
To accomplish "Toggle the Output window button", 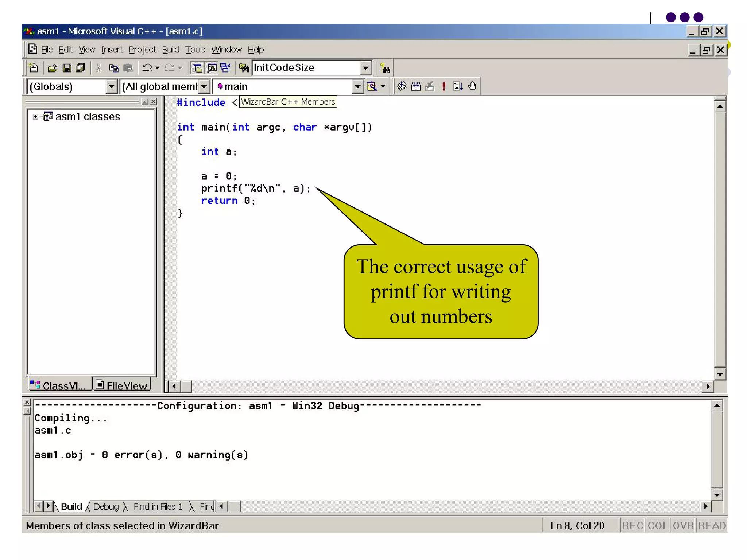I will pos(212,68).
